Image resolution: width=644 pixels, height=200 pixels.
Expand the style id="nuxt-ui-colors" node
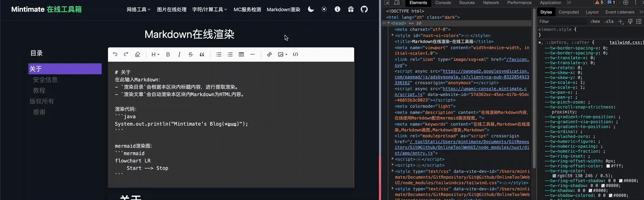coord(393,35)
